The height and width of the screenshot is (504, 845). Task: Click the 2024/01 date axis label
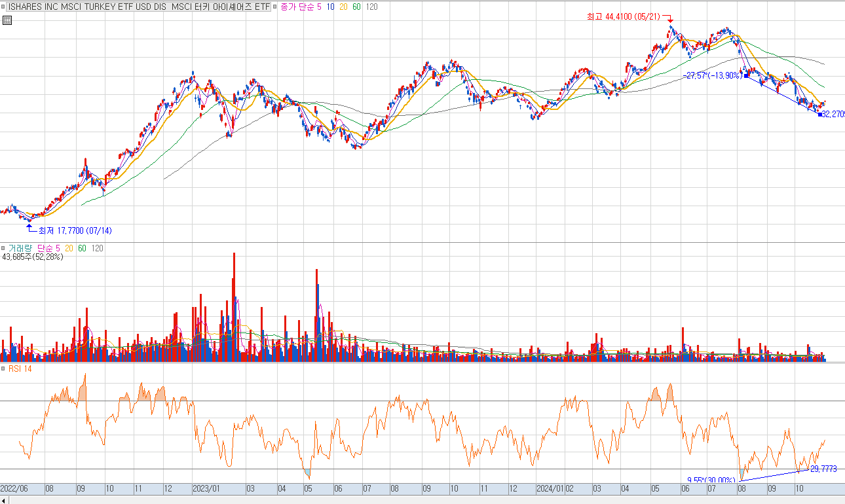point(550,488)
